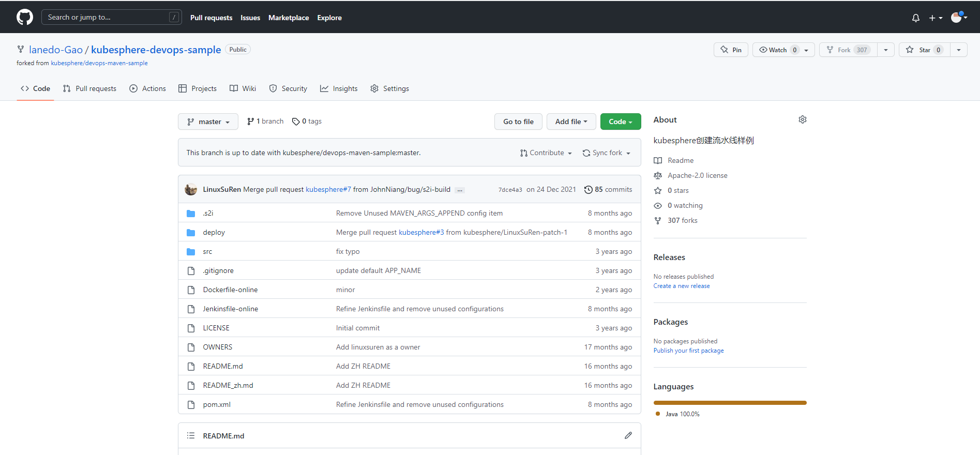Open the README_zh.md file

(228, 385)
